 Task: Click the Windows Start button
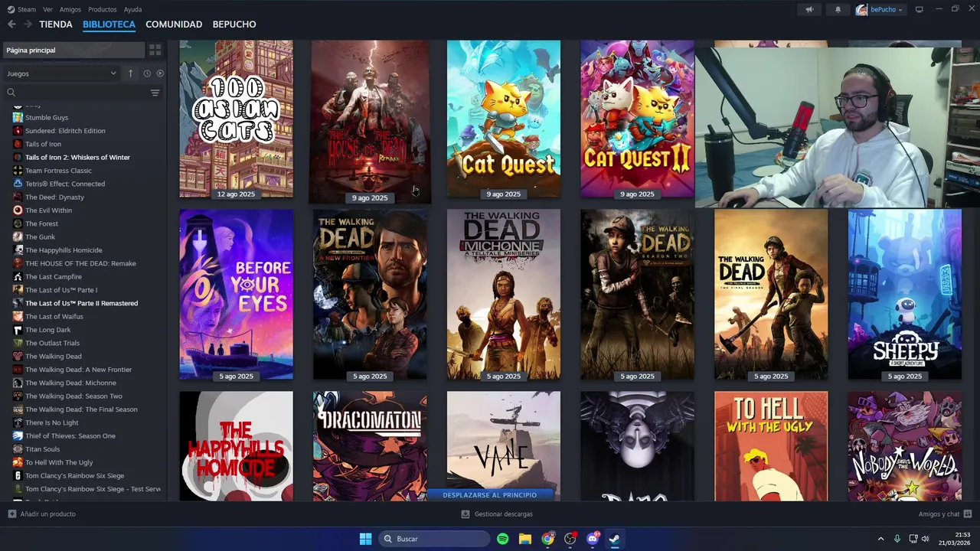pos(365,539)
